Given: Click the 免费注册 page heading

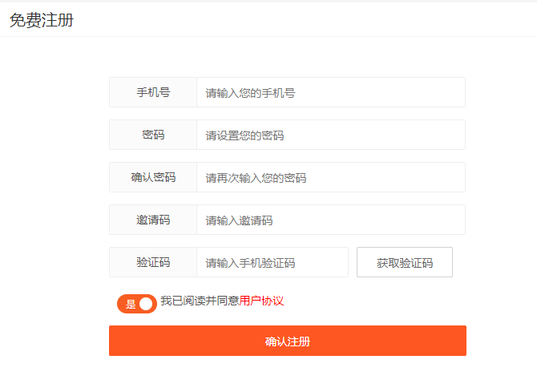Looking at the screenshot, I should pos(42,20).
